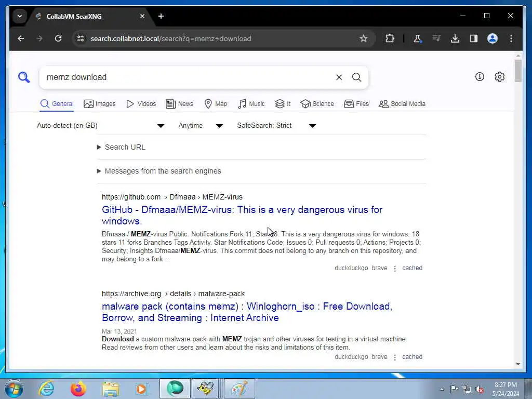Expand the Search URL section
The image size is (532, 399).
[x=121, y=147]
